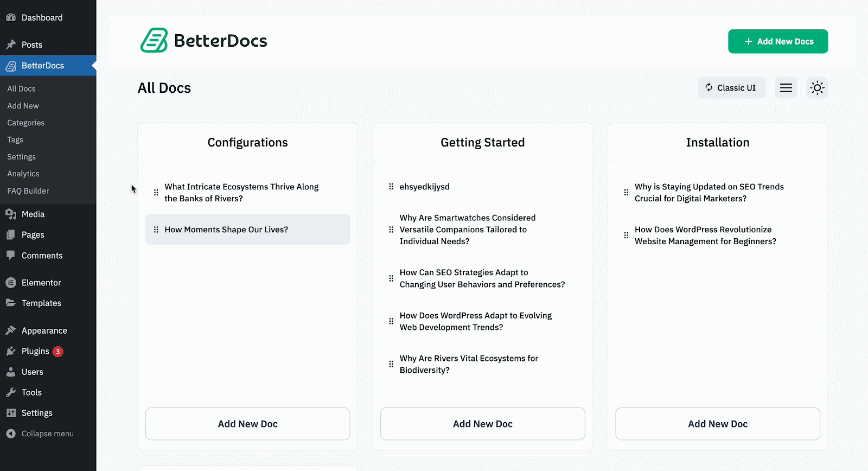Click drag handle beside 'Why Are Smartwatches Considered'
Image resolution: width=868 pixels, height=471 pixels.
pos(391,230)
